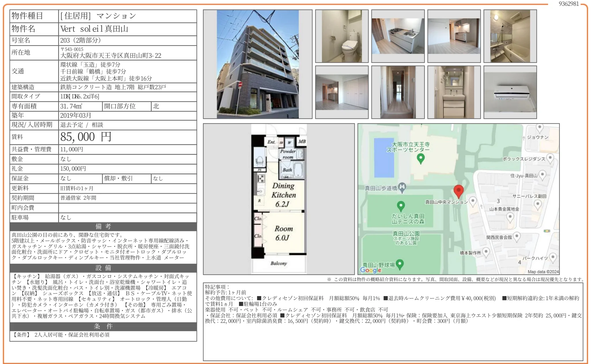This screenshot has width=592, height=364.
Task: Click the 真田山野球場 green marker
Action: [x=400, y=264]
